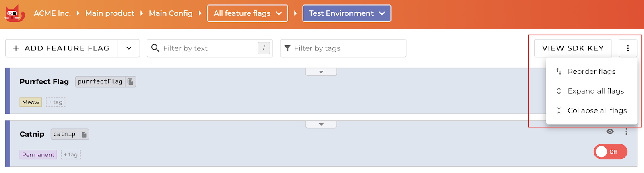Copy the purrfectFlag key to clipboard

coord(130,82)
